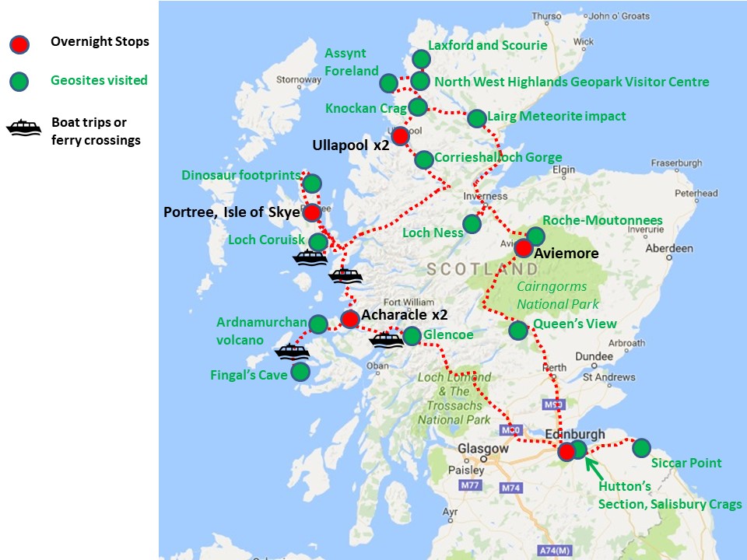747x560 pixels.
Task: Click the North West Highlands Geopark Visitor Centre label
Action: [x=571, y=82]
